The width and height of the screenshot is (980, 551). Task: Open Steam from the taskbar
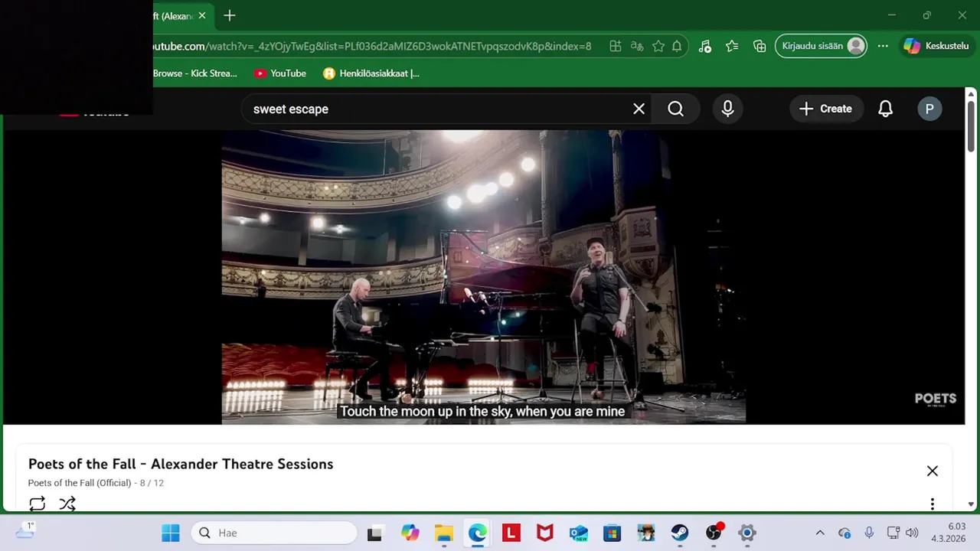click(680, 533)
